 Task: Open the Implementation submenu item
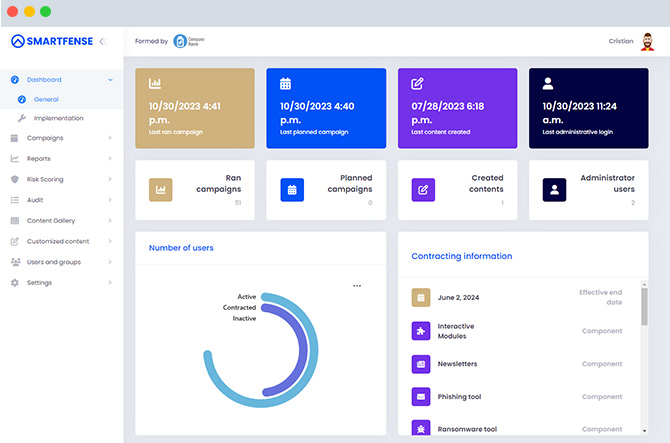[x=59, y=118]
